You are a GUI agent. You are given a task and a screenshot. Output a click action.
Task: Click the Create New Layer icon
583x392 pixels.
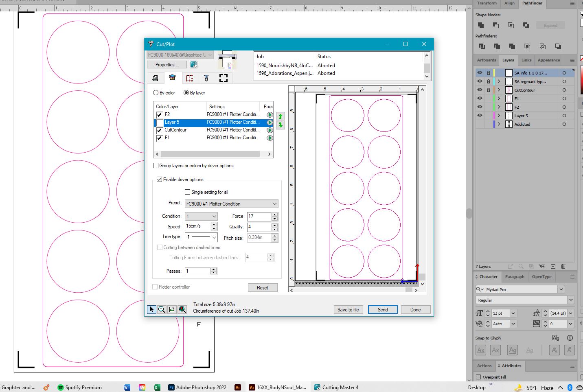pyautogui.click(x=553, y=266)
